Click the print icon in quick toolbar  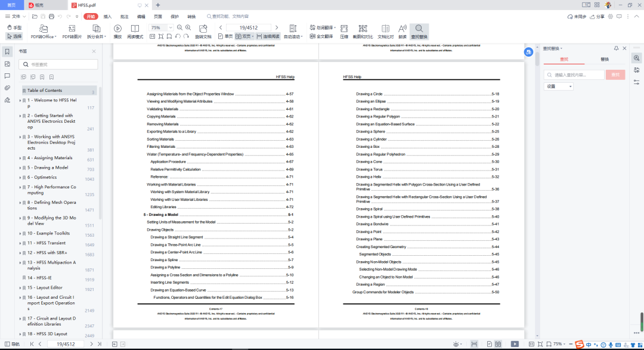pos(51,17)
